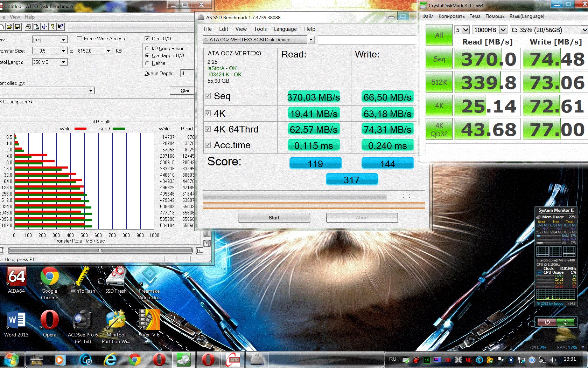The height and width of the screenshot is (368, 588).
Task: Open ATTO help via question mark icon
Action: click(x=52, y=27)
